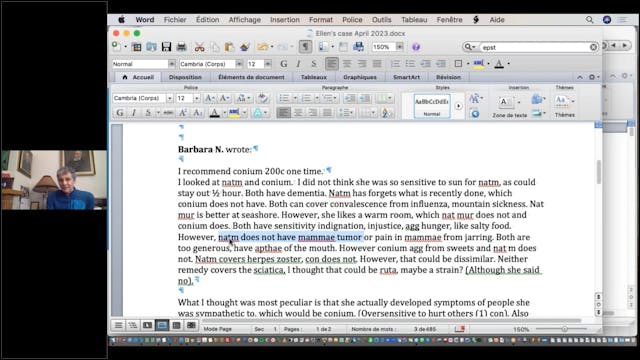Viewport: 640px width, 360px height.
Task: Click the Justify text icon in ribbon
Action: pyautogui.click(x=327, y=113)
